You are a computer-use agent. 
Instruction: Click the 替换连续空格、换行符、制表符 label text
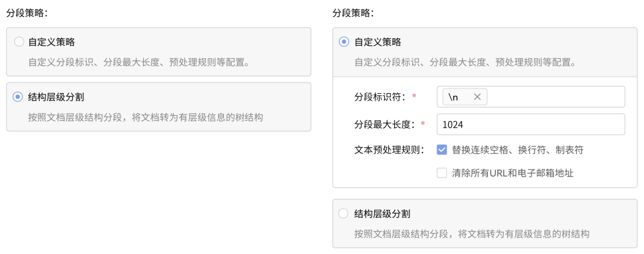point(517,150)
